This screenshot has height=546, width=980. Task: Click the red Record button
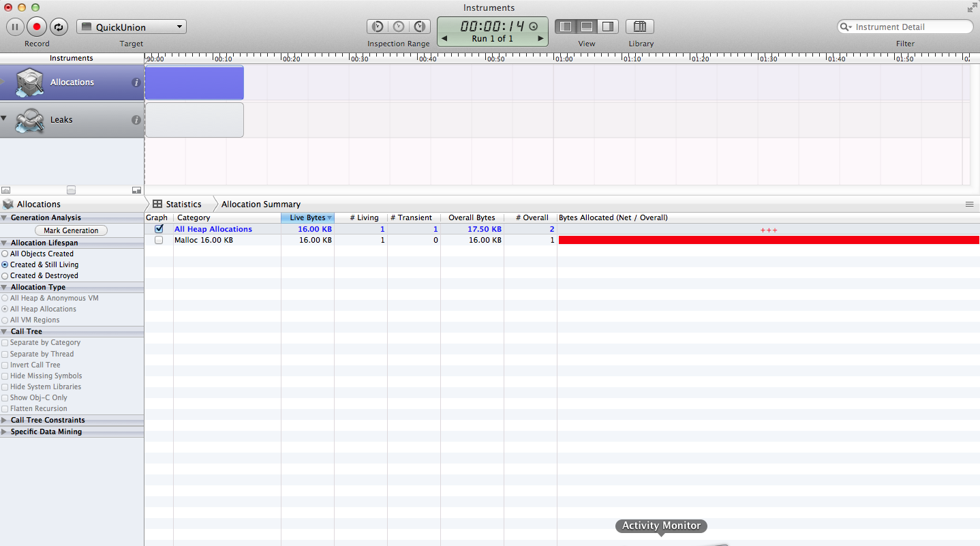(37, 27)
